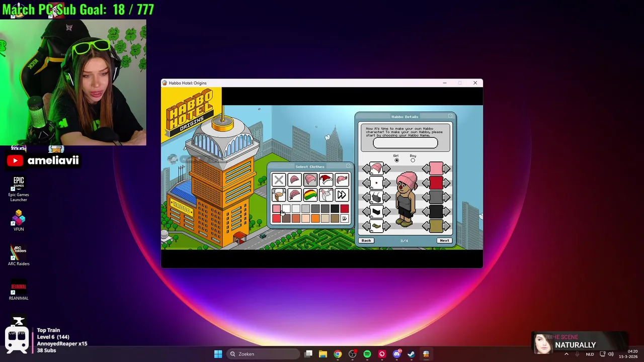Open Spotify from taskbar
Viewport: 644px width, 362px height.
click(x=367, y=354)
